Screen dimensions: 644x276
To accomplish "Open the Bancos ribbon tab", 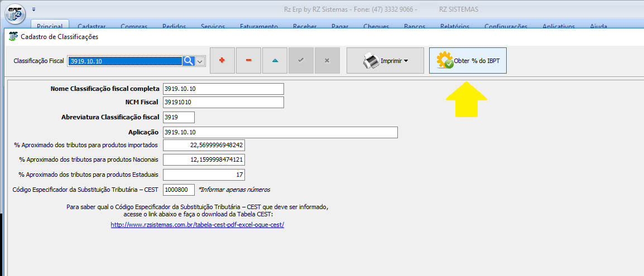I will [414, 26].
